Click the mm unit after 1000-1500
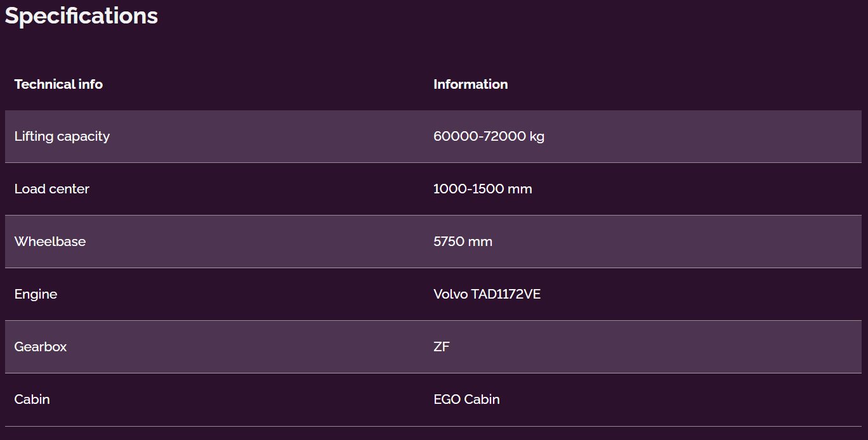The height and width of the screenshot is (440, 868). [x=522, y=189]
